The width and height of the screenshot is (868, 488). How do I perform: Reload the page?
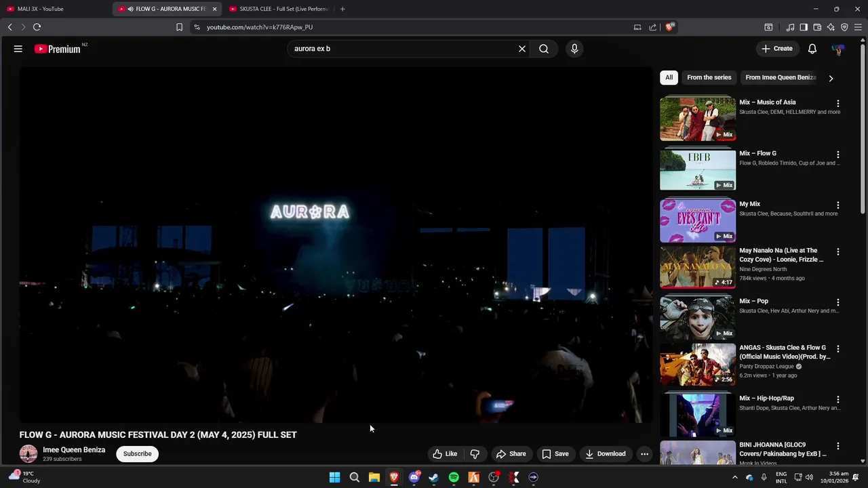point(37,27)
